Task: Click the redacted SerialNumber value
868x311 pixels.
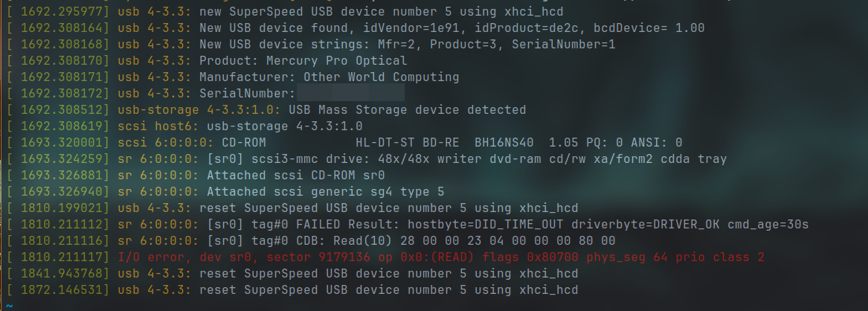Action: 350,93
